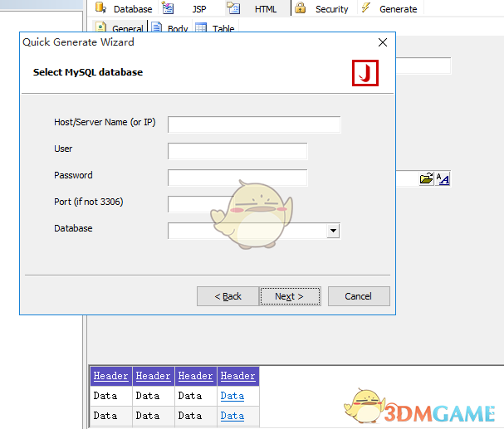This screenshot has height=429, width=504.
Task: Click the 'Port (if not 3306)' label
Action: pyautogui.click(x=88, y=202)
